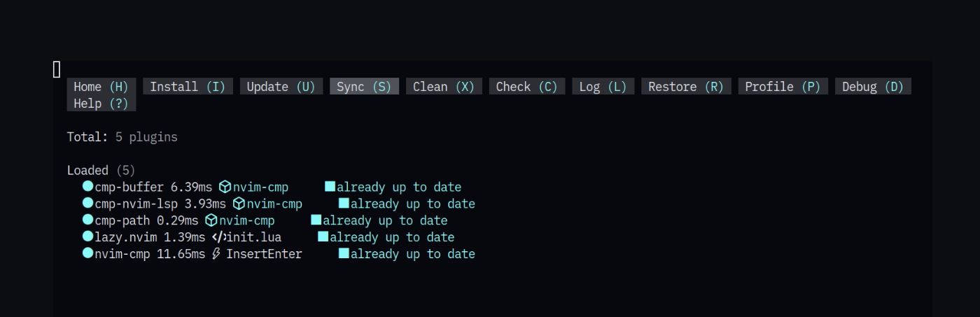Select the cmp-buffer plugin name
This screenshot has width=980, height=317.
(x=129, y=187)
